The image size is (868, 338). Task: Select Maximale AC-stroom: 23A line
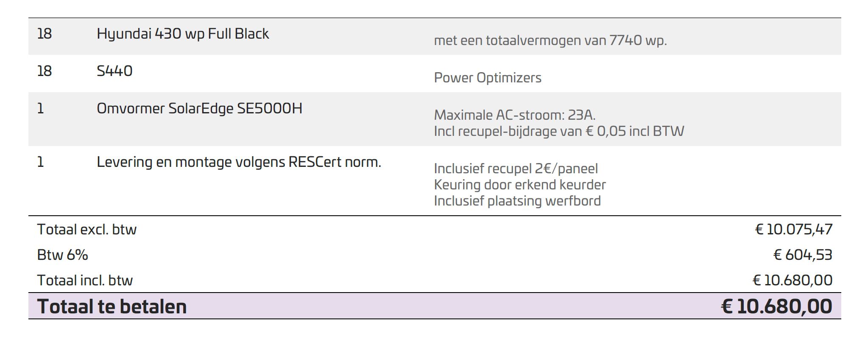pos(515,115)
